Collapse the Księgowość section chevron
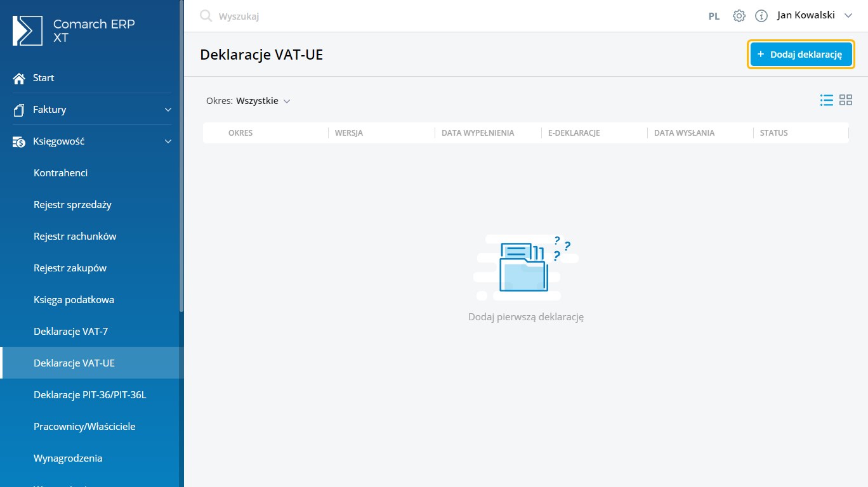868x487 pixels. click(x=168, y=141)
